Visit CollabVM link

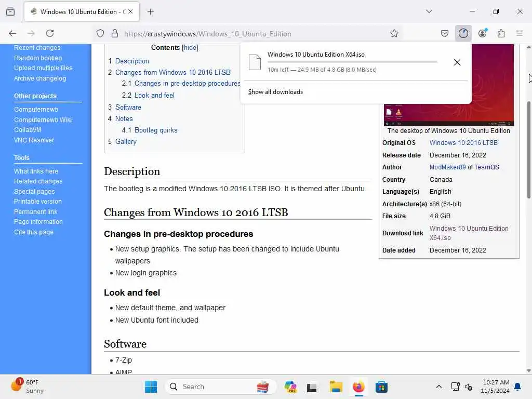[x=28, y=129]
